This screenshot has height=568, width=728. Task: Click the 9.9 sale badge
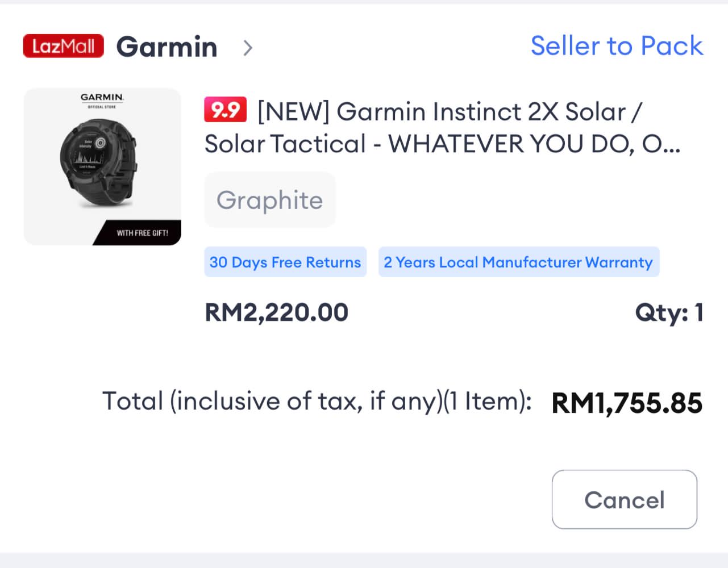point(225,110)
